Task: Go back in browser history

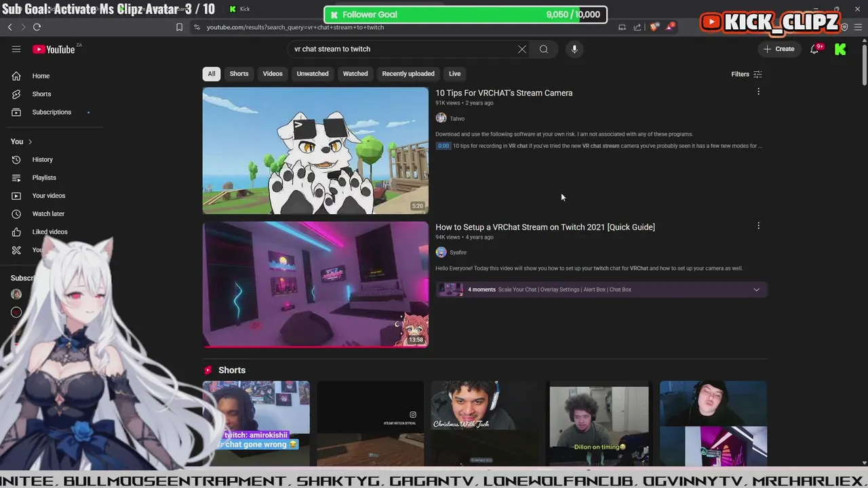Action: tap(10, 27)
